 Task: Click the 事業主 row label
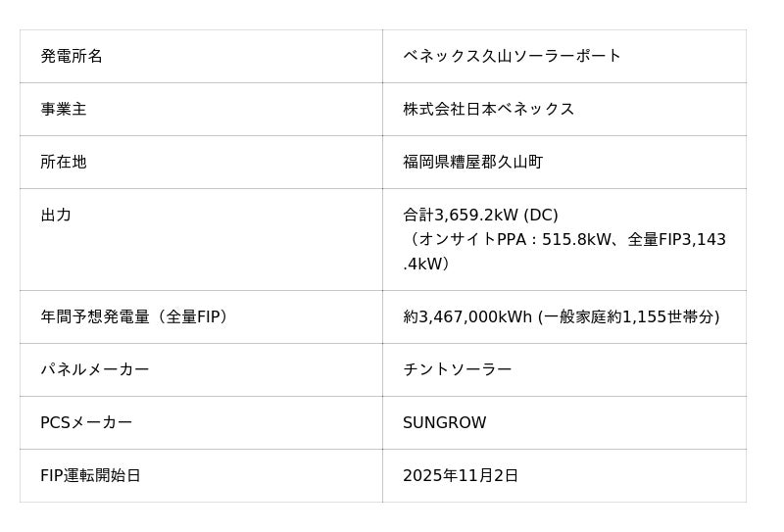tap(64, 109)
